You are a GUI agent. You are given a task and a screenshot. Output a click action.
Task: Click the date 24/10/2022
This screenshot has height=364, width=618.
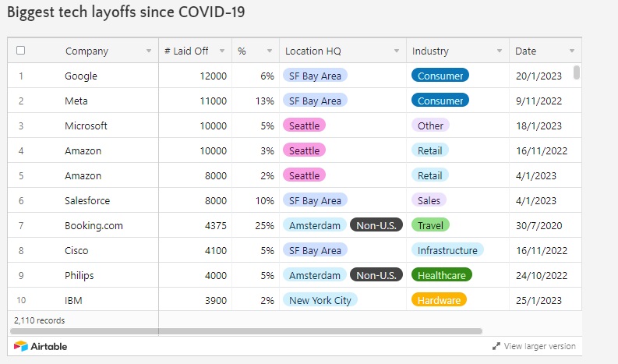(542, 275)
